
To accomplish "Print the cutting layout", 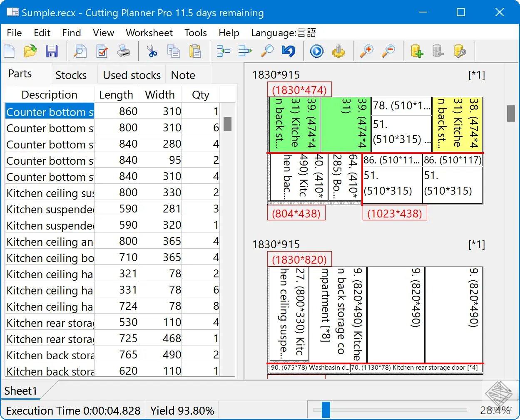I will pyautogui.click(x=124, y=51).
